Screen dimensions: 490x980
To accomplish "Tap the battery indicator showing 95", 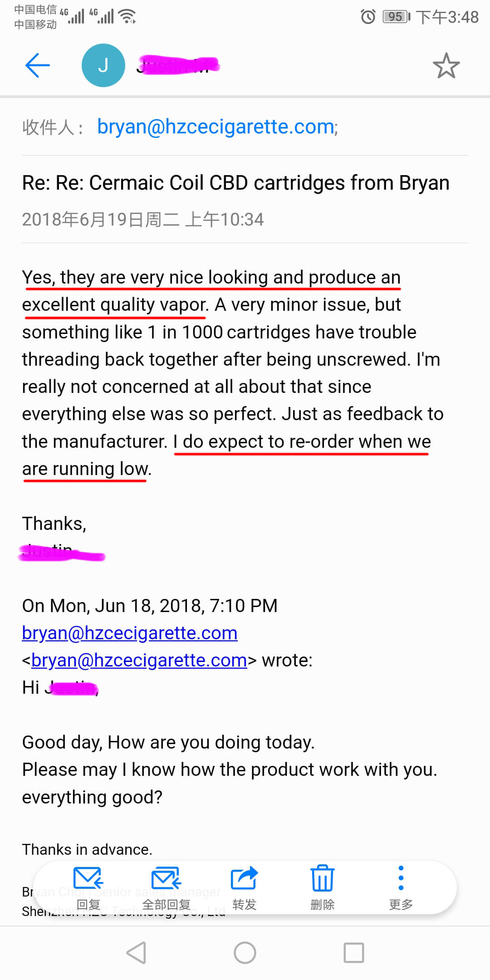I will (x=396, y=17).
